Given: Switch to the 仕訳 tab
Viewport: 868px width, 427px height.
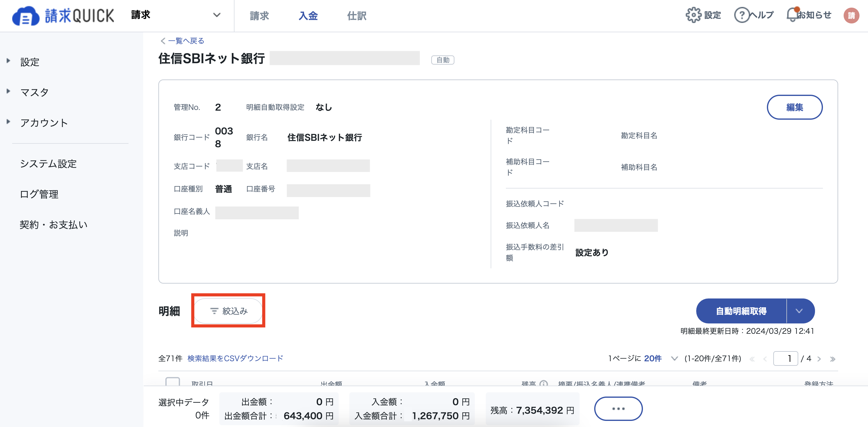Looking at the screenshot, I should [x=357, y=16].
